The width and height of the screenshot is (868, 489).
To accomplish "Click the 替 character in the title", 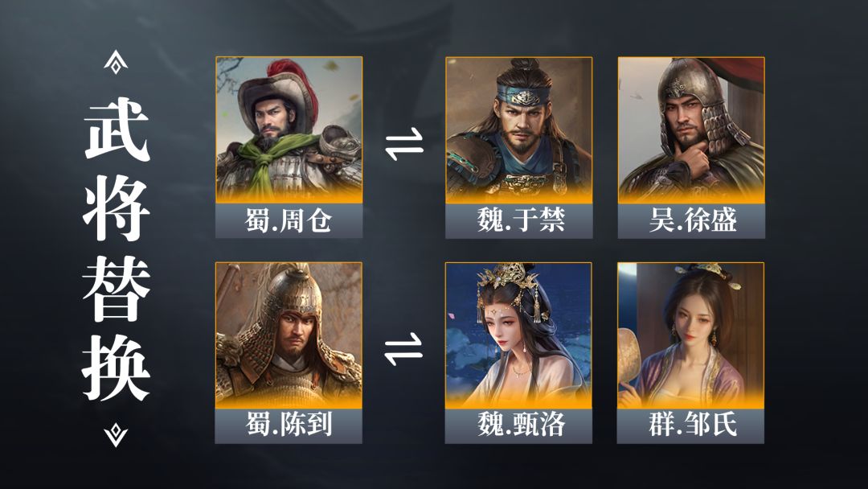I will 117,288.
